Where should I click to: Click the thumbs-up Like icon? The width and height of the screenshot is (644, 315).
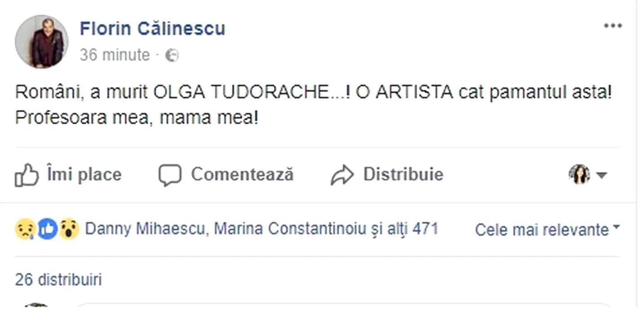(27, 175)
